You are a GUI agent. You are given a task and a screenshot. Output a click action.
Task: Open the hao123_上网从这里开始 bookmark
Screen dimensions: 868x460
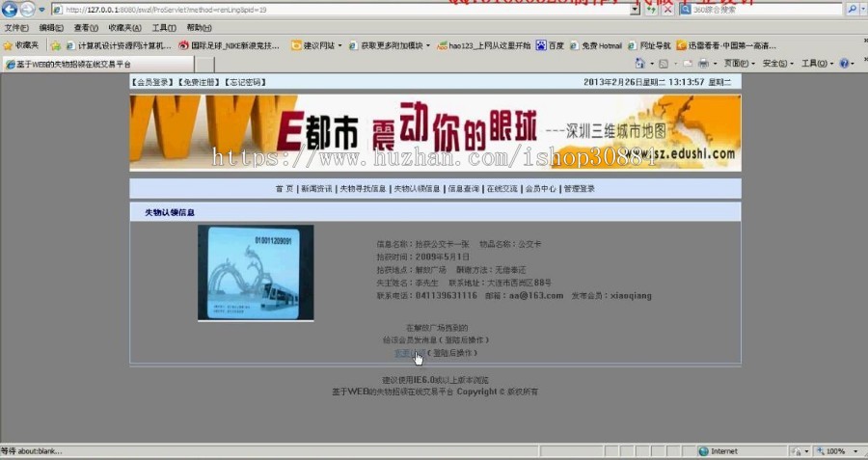pos(484,45)
